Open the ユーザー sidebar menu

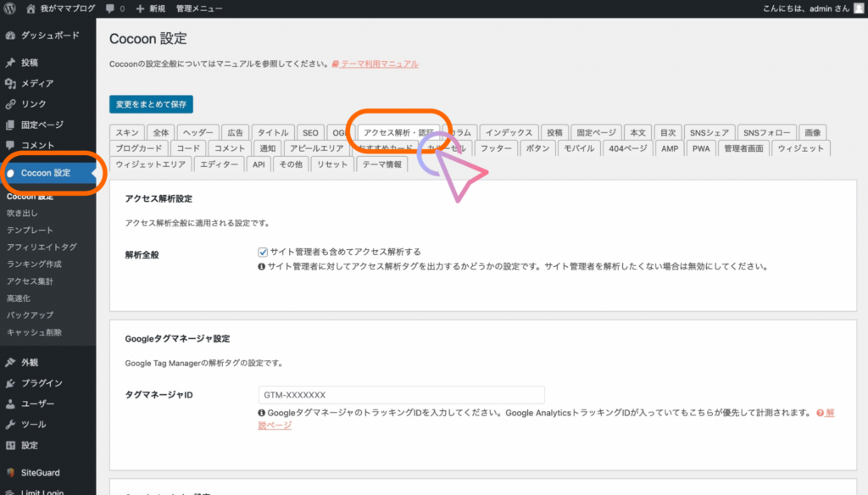[x=37, y=403]
